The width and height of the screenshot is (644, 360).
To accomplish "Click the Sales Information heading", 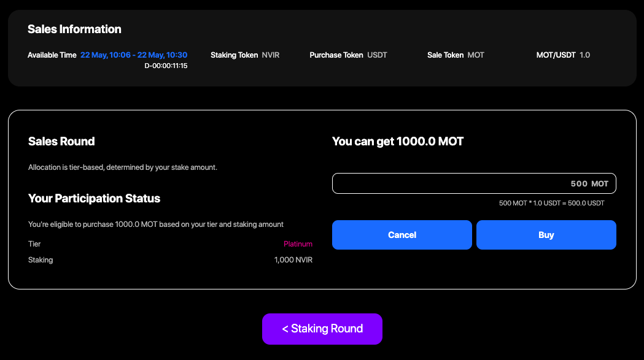I will coord(74,29).
